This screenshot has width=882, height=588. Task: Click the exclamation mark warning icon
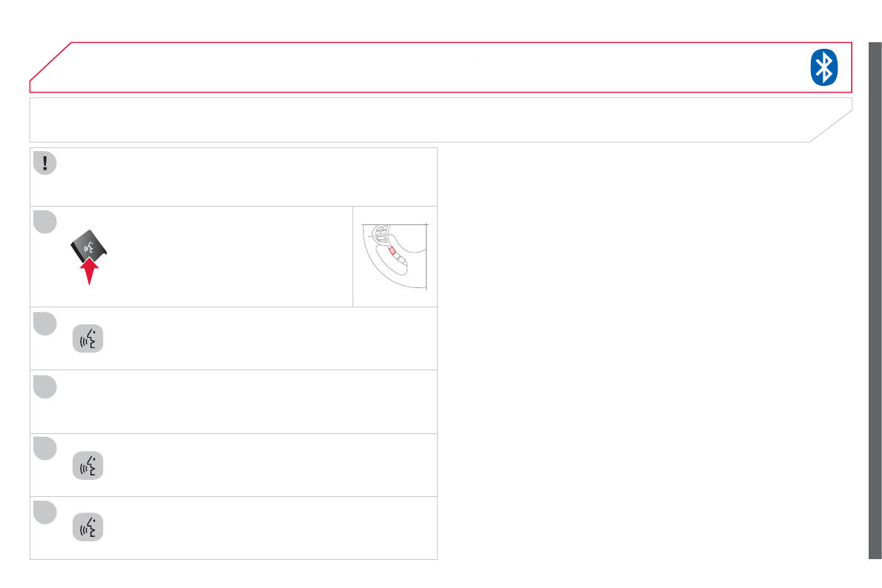tap(44, 163)
